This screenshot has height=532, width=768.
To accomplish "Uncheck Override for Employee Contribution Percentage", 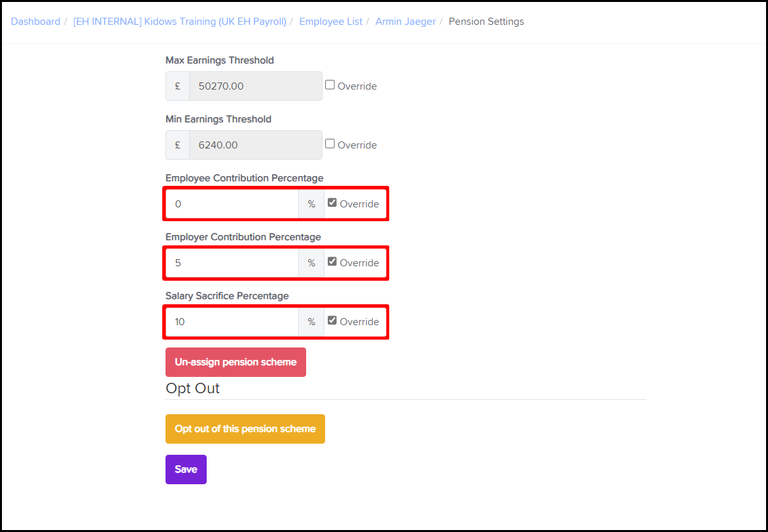I will (x=332, y=203).
